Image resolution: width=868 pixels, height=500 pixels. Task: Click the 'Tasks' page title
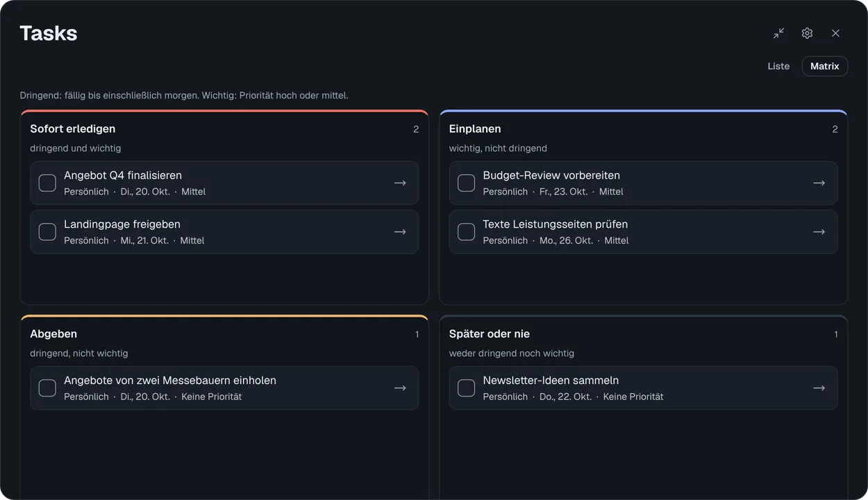pos(49,33)
